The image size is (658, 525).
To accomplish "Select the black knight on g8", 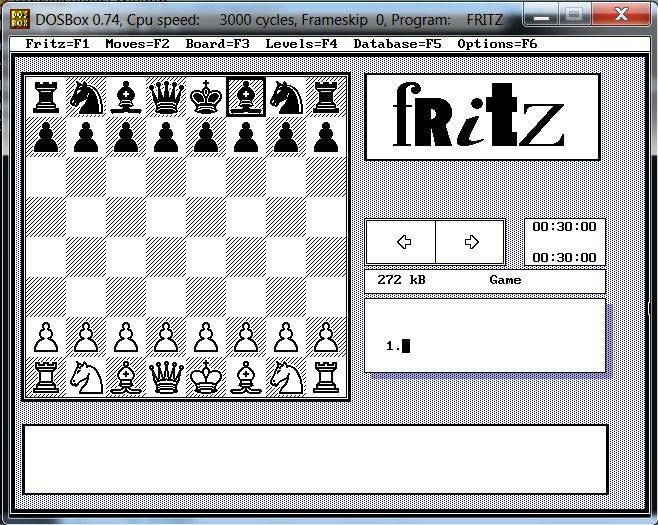I will pos(286,97).
